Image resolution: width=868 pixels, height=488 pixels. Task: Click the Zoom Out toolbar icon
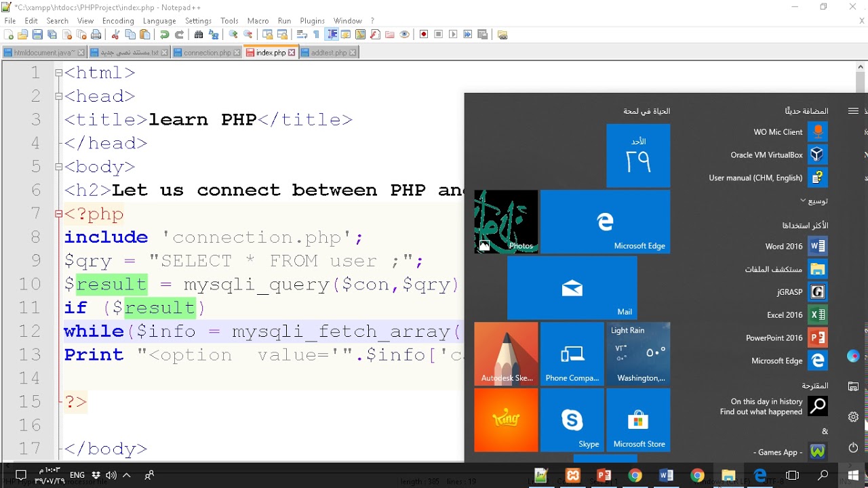[x=248, y=35]
